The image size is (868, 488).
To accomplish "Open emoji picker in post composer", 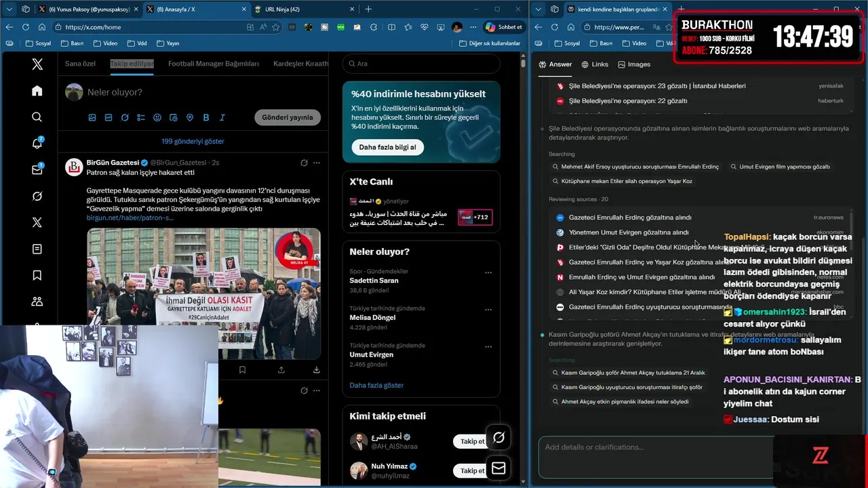I will (157, 117).
